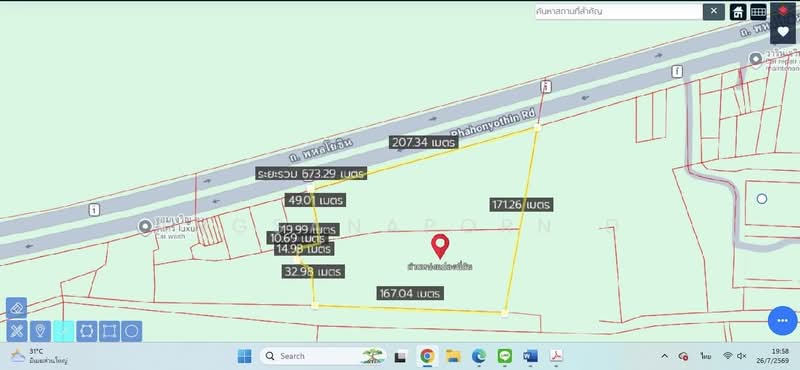Click the red land location pin marker
This screenshot has width=800, height=370.
(x=440, y=246)
